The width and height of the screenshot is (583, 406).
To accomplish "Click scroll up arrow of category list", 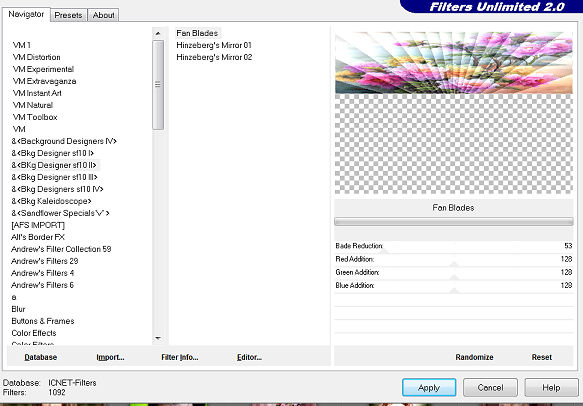I will 158,33.
